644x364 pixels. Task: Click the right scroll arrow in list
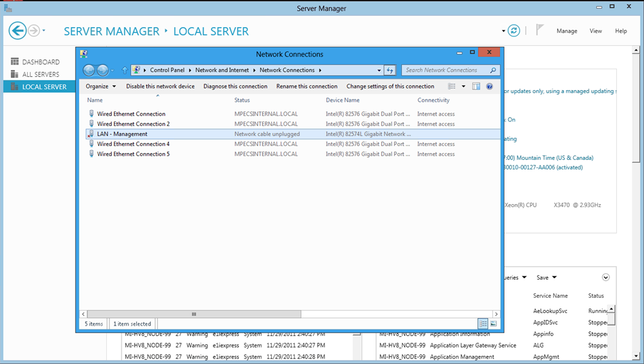[x=496, y=314]
